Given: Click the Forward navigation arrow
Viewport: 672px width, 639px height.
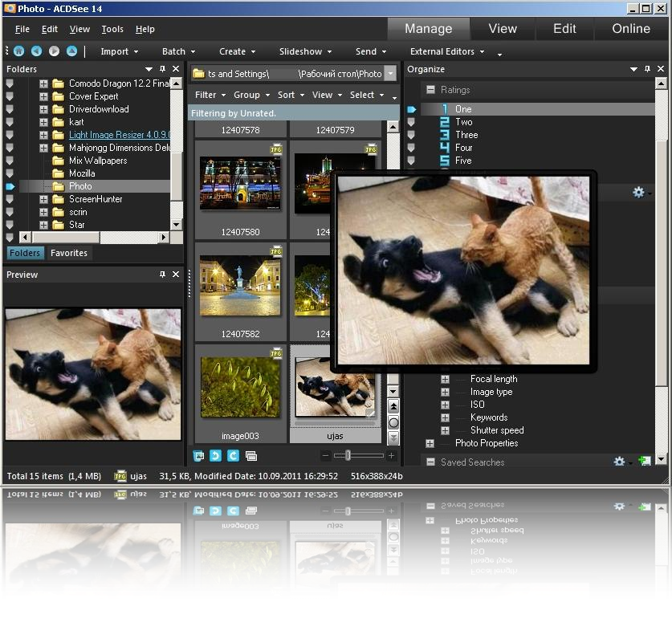Looking at the screenshot, I should (54, 51).
